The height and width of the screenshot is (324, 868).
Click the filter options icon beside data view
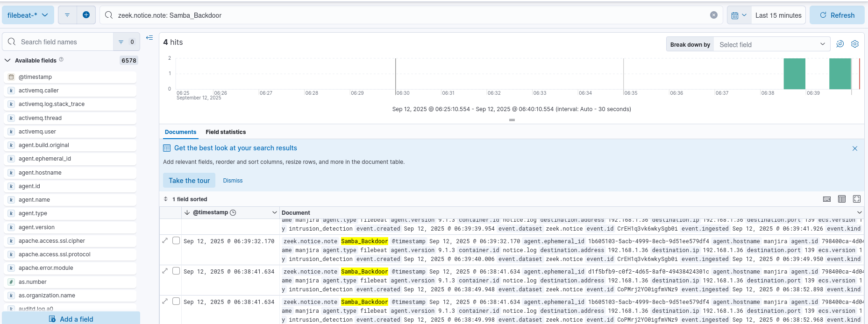tap(67, 15)
